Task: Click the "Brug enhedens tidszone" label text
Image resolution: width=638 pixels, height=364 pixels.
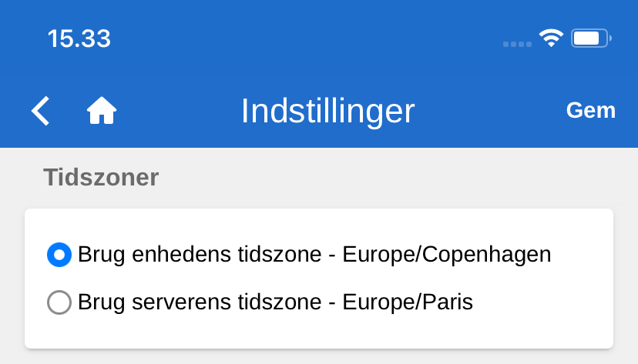Action: (202, 255)
